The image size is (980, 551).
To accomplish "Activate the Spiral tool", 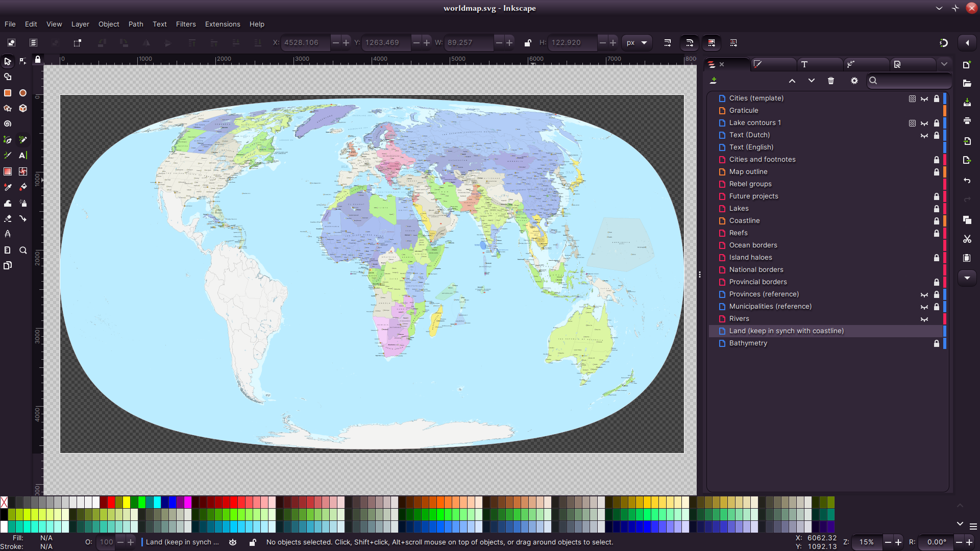I will click(x=8, y=124).
